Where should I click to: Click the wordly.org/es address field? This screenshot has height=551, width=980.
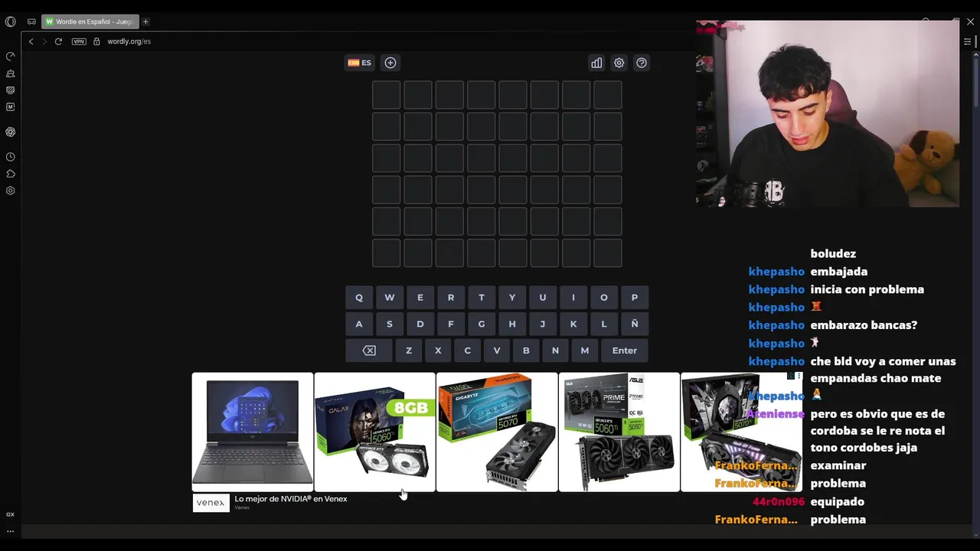click(129, 41)
